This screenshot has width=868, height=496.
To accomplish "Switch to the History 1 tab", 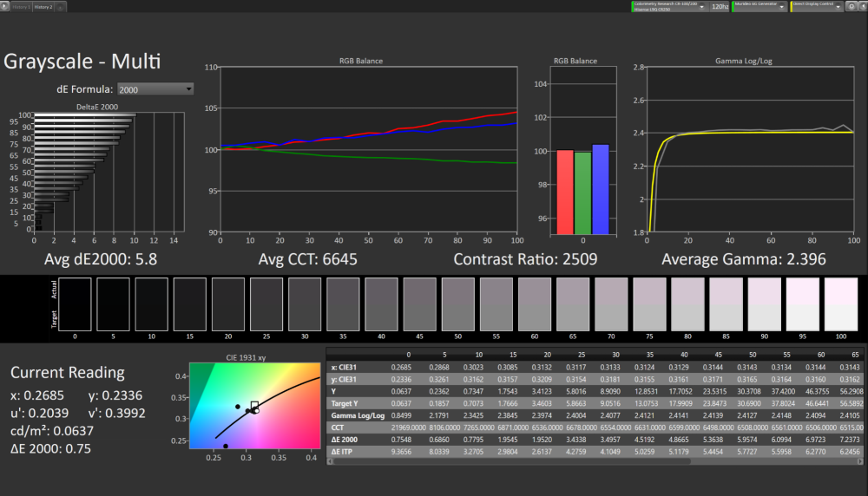I will (21, 7).
